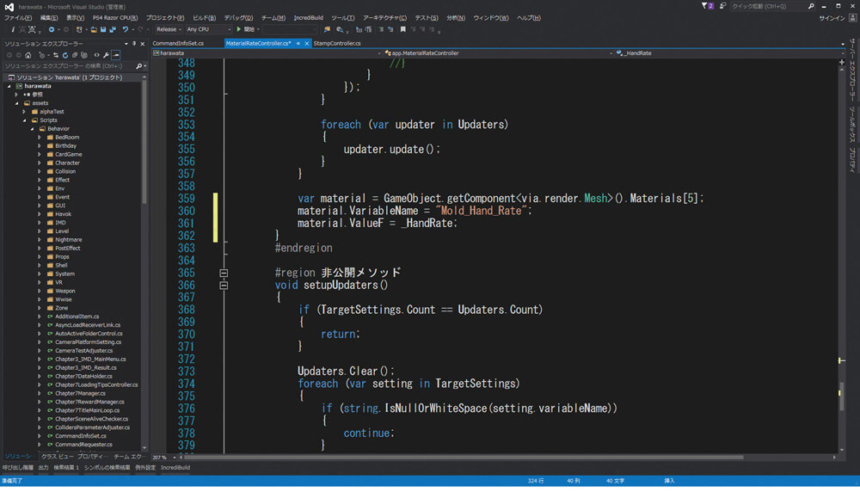This screenshot has height=504, width=860.
Task: Open the IncrediBuild menu
Action: 308,17
